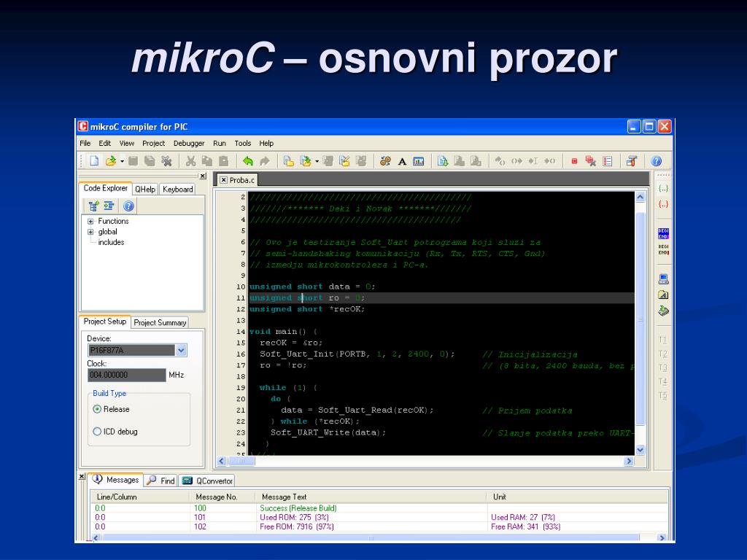The image size is (747, 560).
Task: Click the Open Project icon with green arrow
Action: pyautogui.click(x=305, y=161)
